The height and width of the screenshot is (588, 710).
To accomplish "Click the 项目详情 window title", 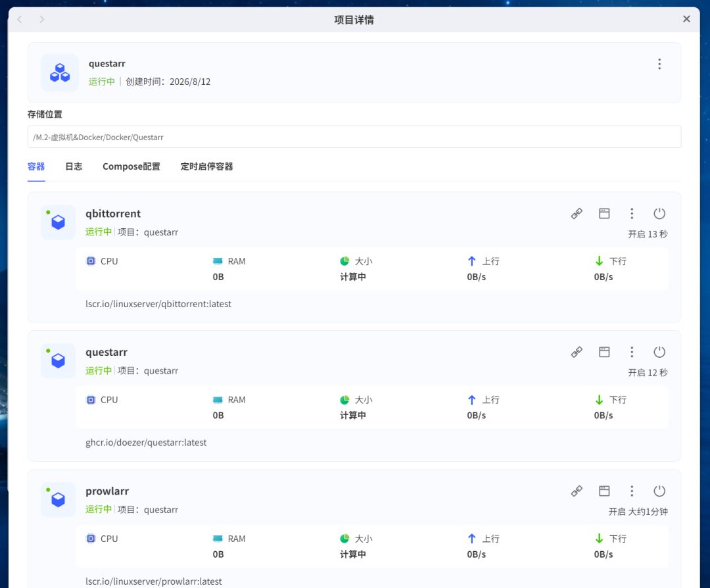I will coord(354,20).
